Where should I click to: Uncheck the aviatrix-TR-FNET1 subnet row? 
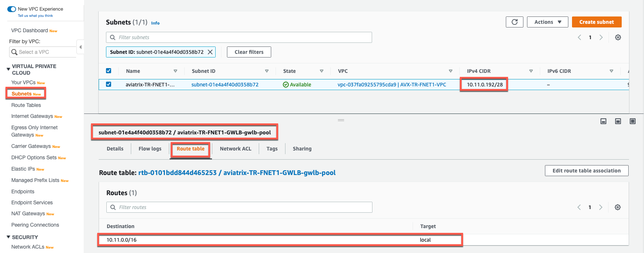[x=109, y=84]
